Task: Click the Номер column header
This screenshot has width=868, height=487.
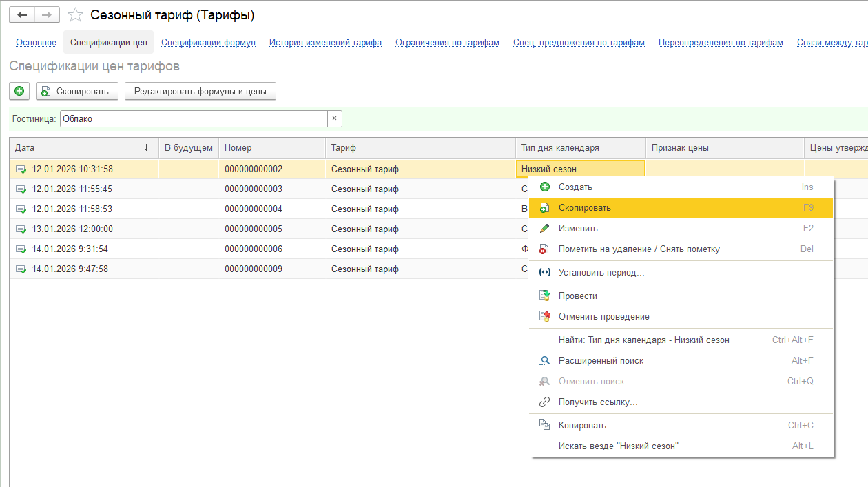Action: pos(272,148)
